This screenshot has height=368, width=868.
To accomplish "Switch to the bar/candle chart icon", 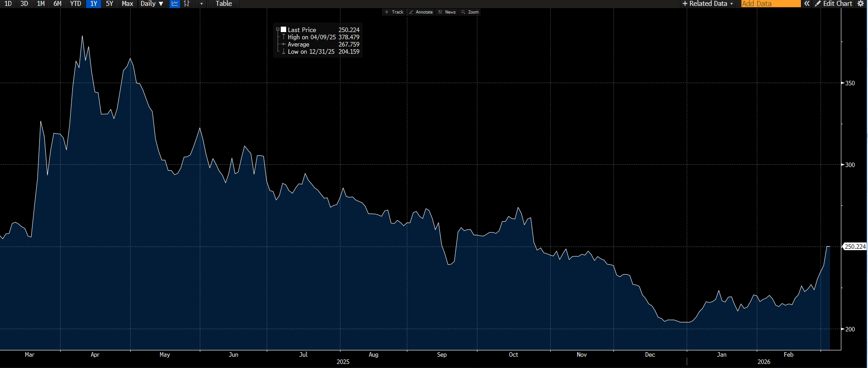I will [187, 4].
